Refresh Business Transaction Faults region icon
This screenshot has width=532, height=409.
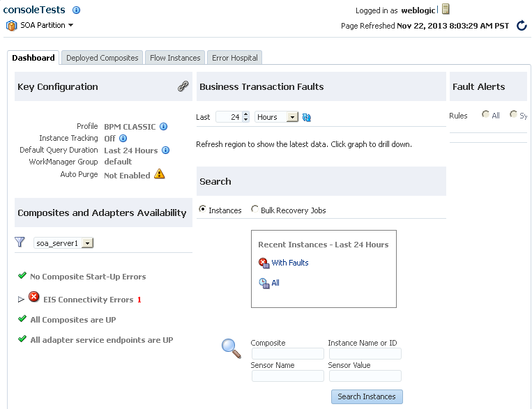pos(307,117)
